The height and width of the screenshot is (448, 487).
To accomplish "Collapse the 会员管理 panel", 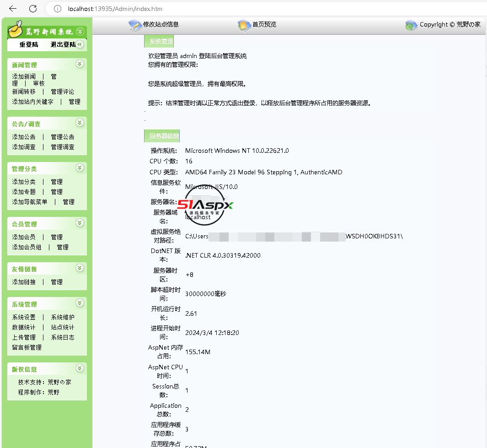I will [x=80, y=222].
